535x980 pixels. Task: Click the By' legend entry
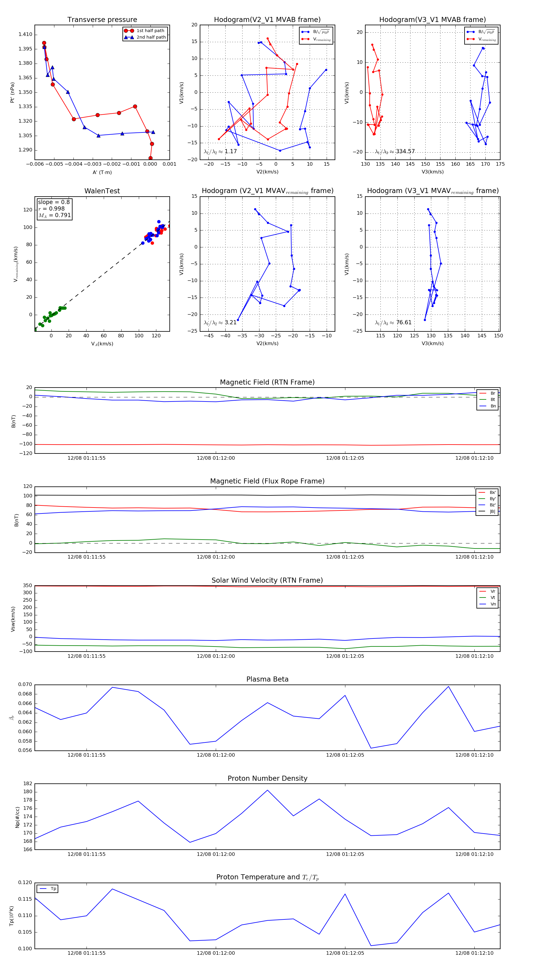pyautogui.click(x=487, y=499)
